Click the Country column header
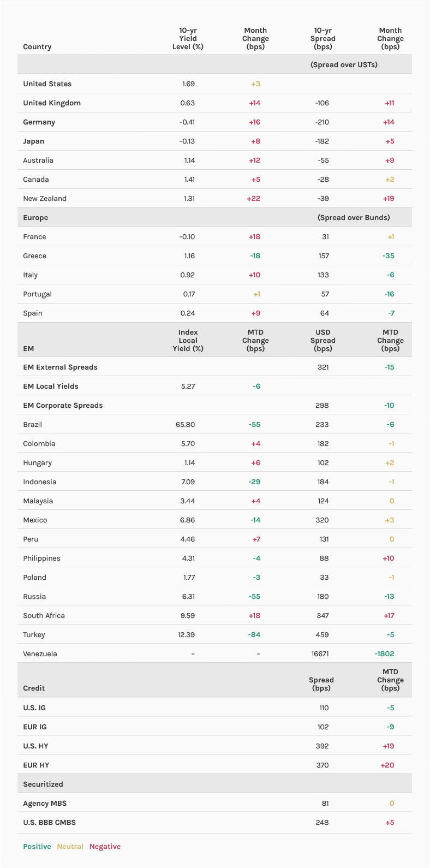430x868 pixels. (x=37, y=47)
